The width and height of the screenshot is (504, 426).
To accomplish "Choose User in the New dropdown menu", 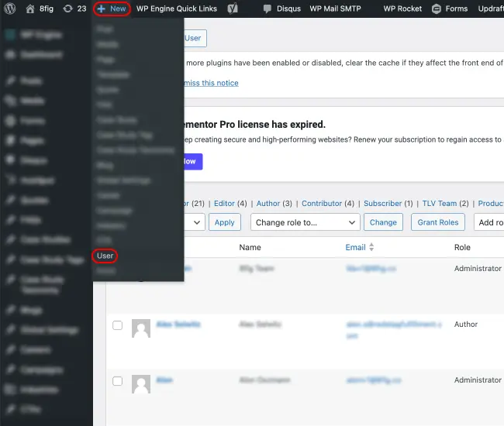I will click(x=105, y=256).
